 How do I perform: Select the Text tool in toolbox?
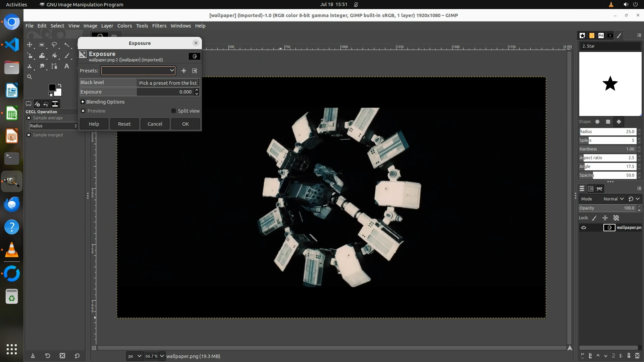[x=67, y=66]
